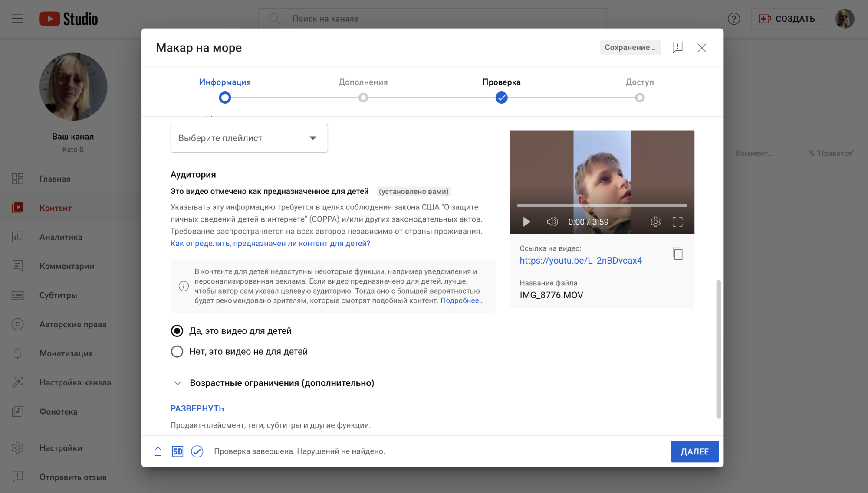Click the СОЗДАТЬ button
This screenshot has width=868, height=493.
(788, 19)
